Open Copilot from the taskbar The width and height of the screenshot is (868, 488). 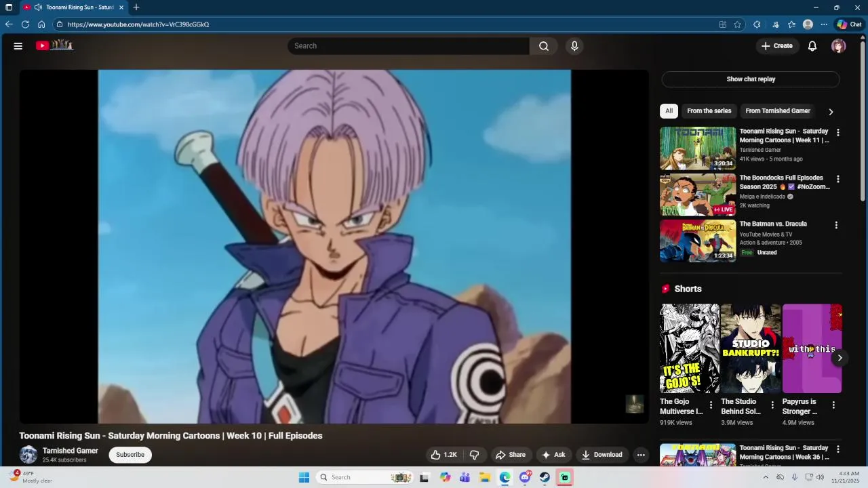tap(445, 477)
